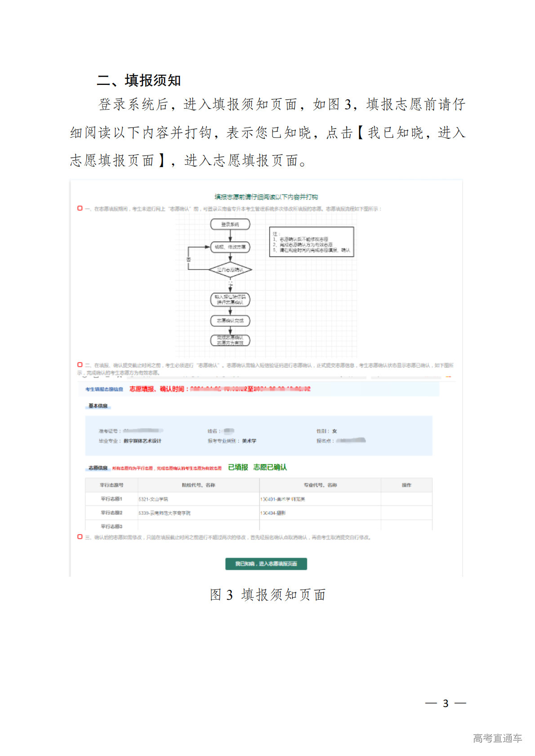
Task: Select the final flowchart node at the bottom
Action: (x=230, y=340)
